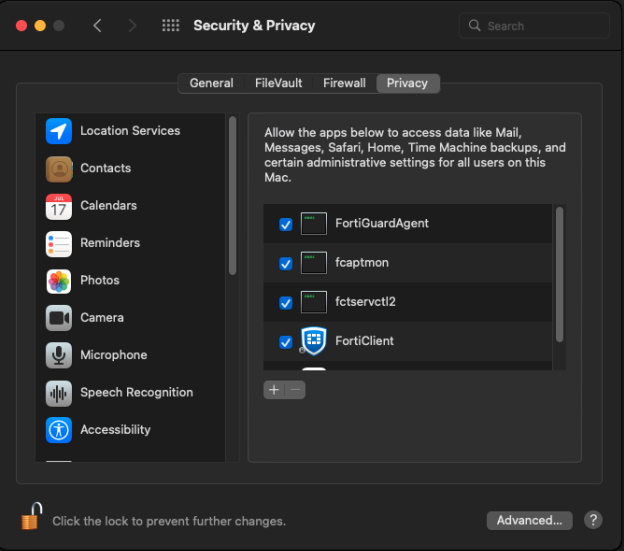Click the "FortiClient" app name
Image resolution: width=624 pixels, height=551 pixels.
(365, 341)
